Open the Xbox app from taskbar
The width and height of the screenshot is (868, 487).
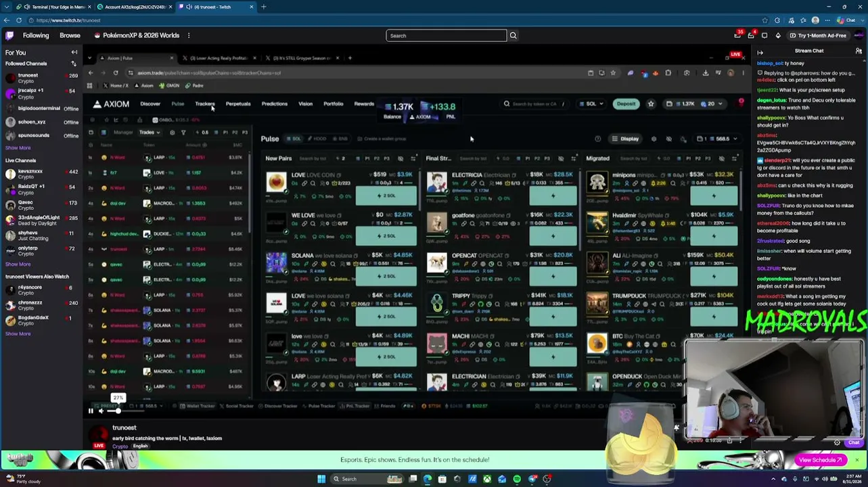(x=487, y=479)
